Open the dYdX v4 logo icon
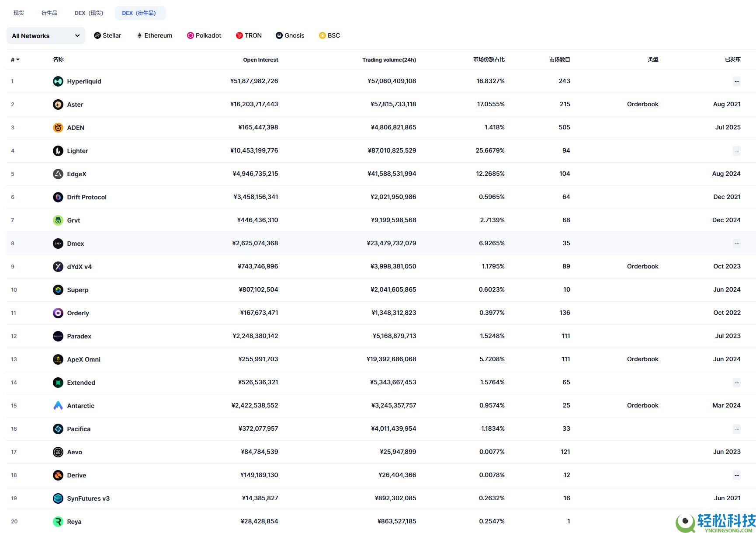The image size is (756, 533). (x=58, y=267)
